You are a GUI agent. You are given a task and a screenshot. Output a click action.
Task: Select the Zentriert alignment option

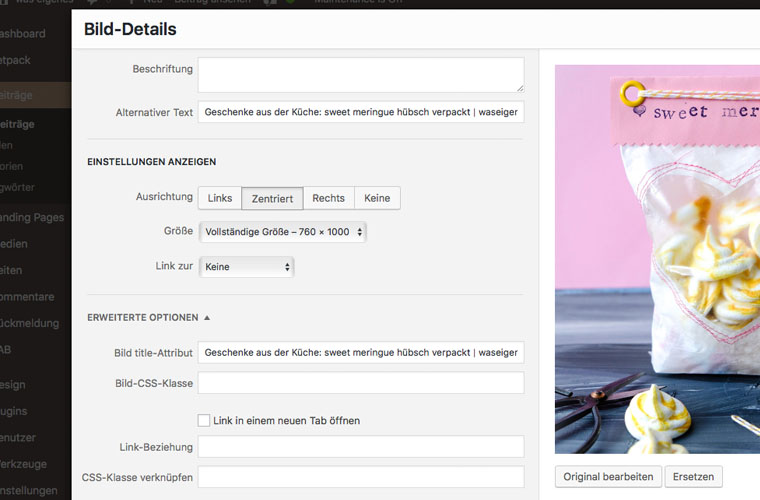pos(272,198)
